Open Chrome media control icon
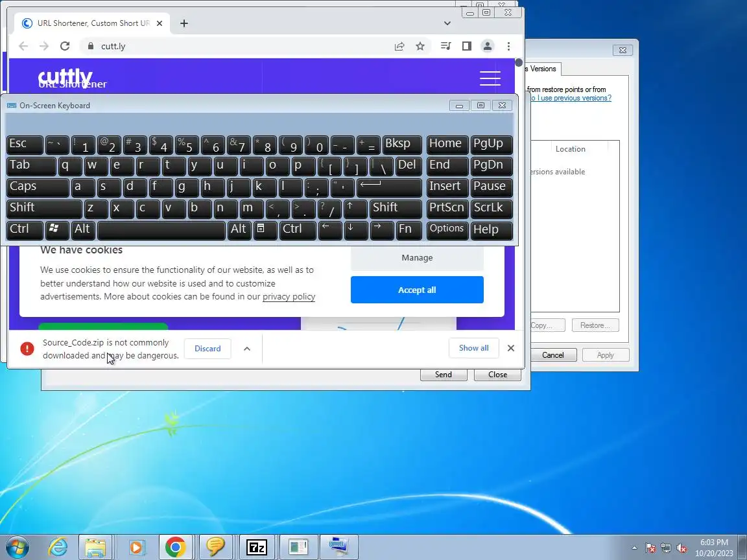 tap(446, 46)
